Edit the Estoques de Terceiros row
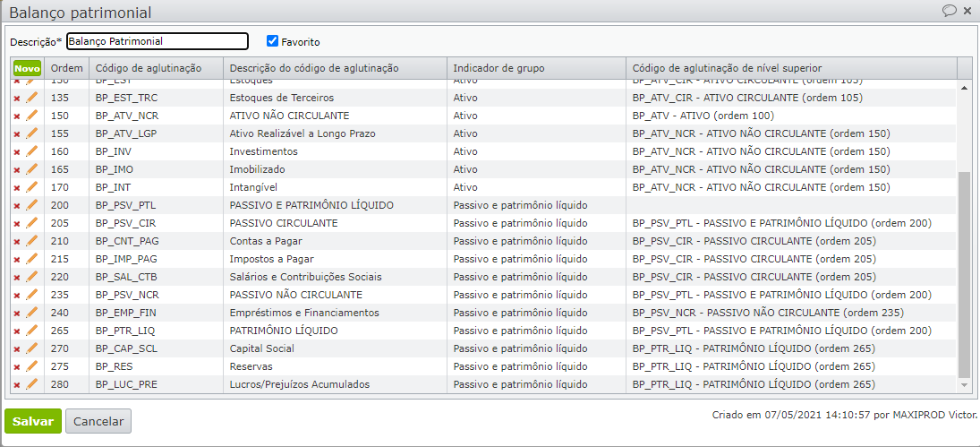This screenshot has width=980, height=447. 32,98
